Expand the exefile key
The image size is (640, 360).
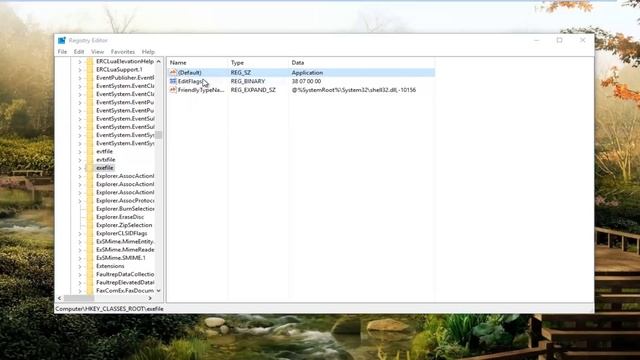pos(80,168)
